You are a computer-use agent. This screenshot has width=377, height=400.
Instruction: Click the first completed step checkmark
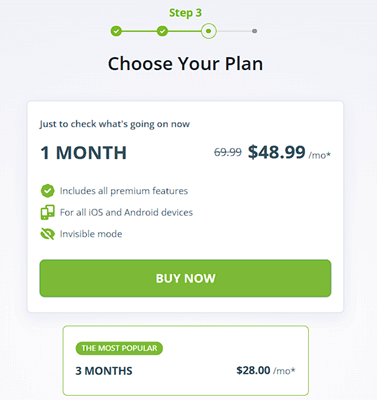pos(116,31)
